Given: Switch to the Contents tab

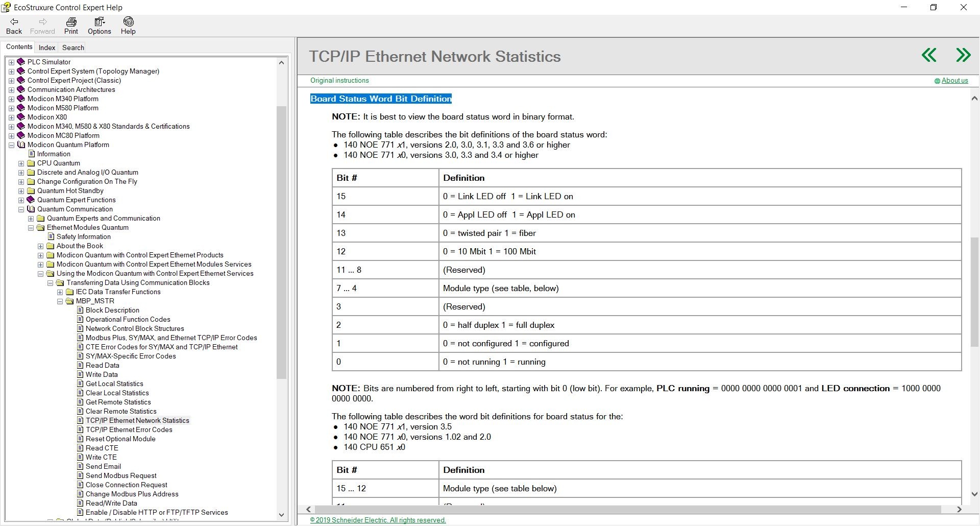Looking at the screenshot, I should click(19, 46).
